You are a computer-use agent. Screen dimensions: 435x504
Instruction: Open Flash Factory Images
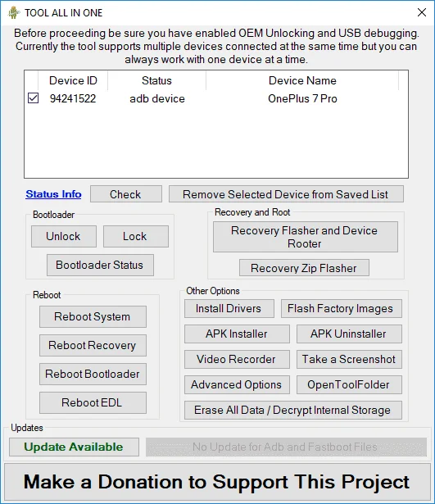[x=341, y=309]
